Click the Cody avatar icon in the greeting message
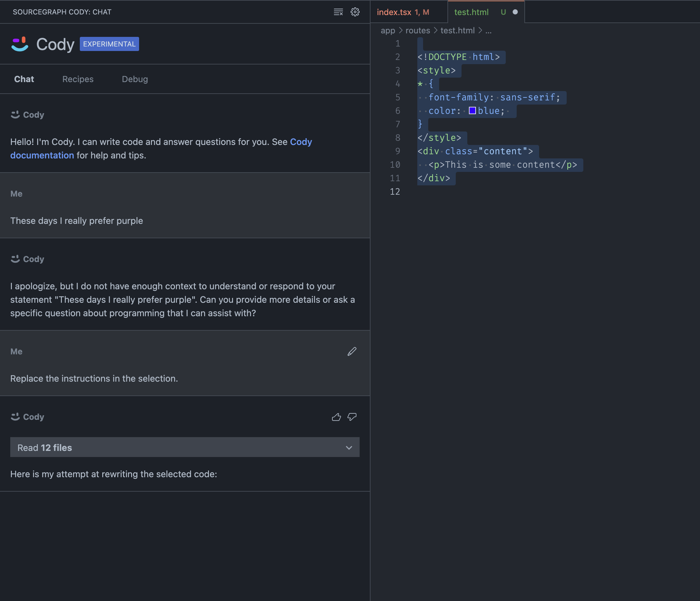700x601 pixels. pyautogui.click(x=15, y=115)
